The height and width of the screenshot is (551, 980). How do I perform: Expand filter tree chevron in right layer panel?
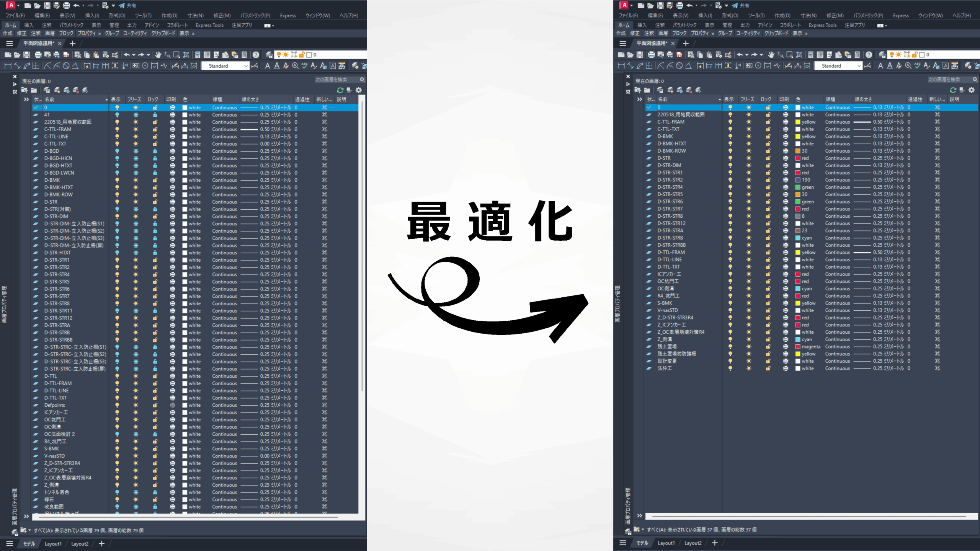(639, 99)
